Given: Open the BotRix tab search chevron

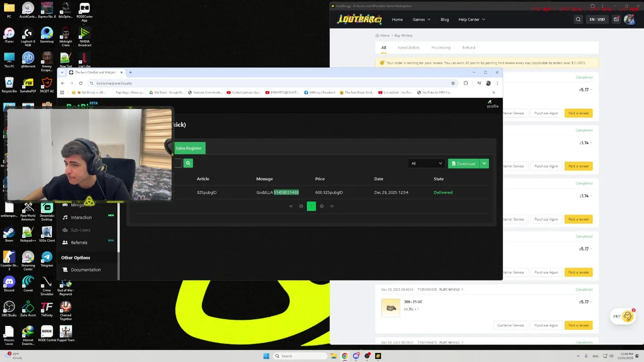Looking at the screenshot, I should pos(62,72).
